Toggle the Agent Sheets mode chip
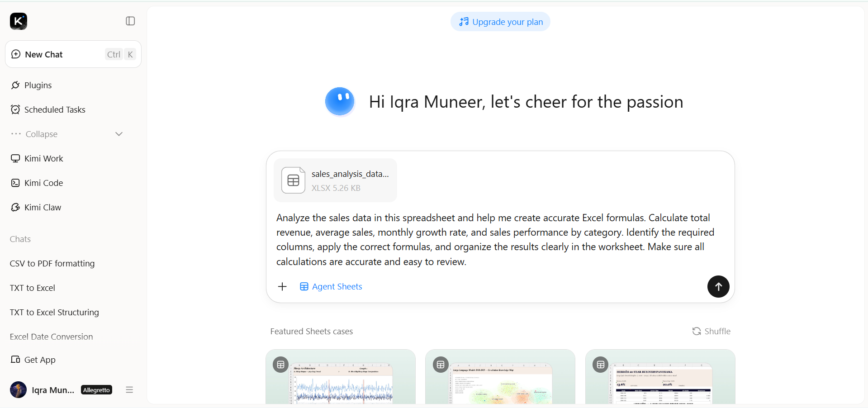868x408 pixels. [331, 286]
